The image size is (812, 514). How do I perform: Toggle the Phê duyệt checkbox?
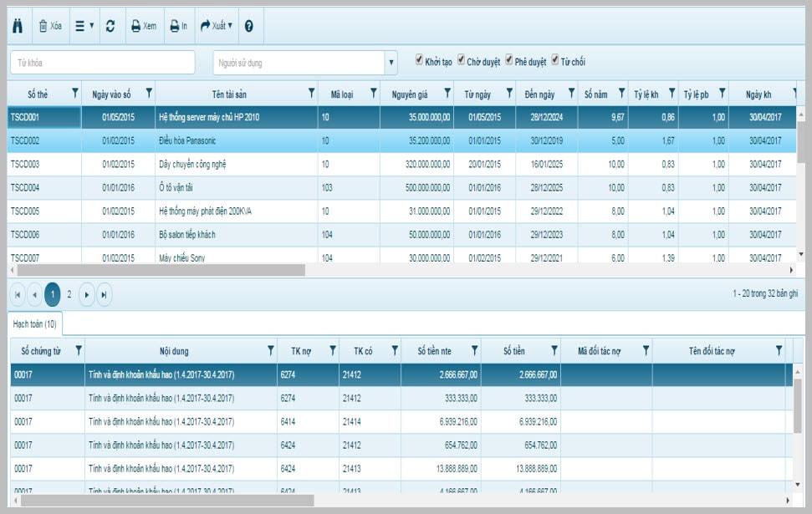click(509, 60)
